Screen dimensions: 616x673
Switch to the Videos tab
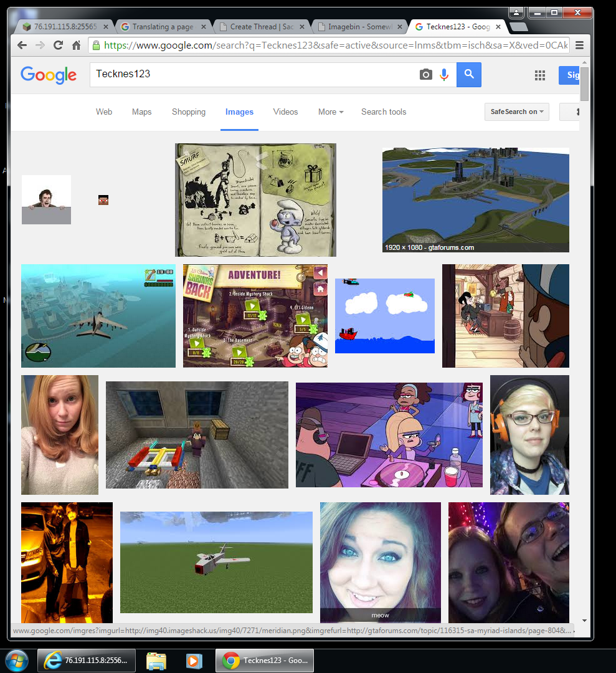click(285, 112)
